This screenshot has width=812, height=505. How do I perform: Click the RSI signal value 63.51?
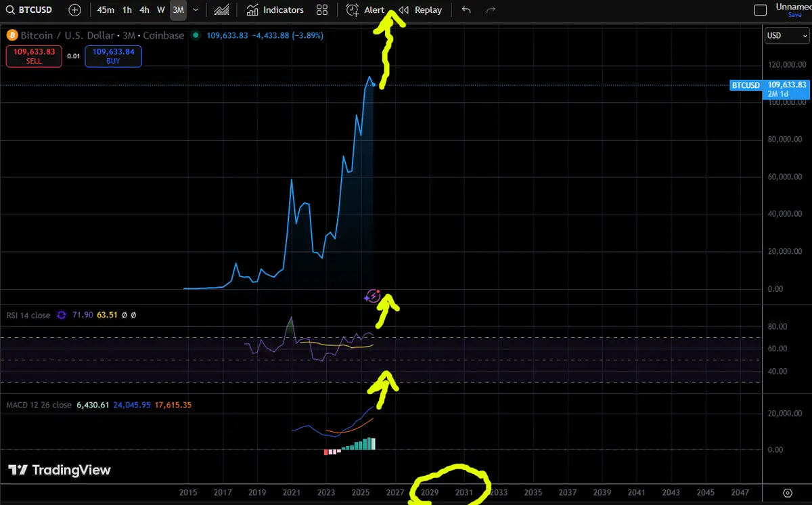[108, 315]
